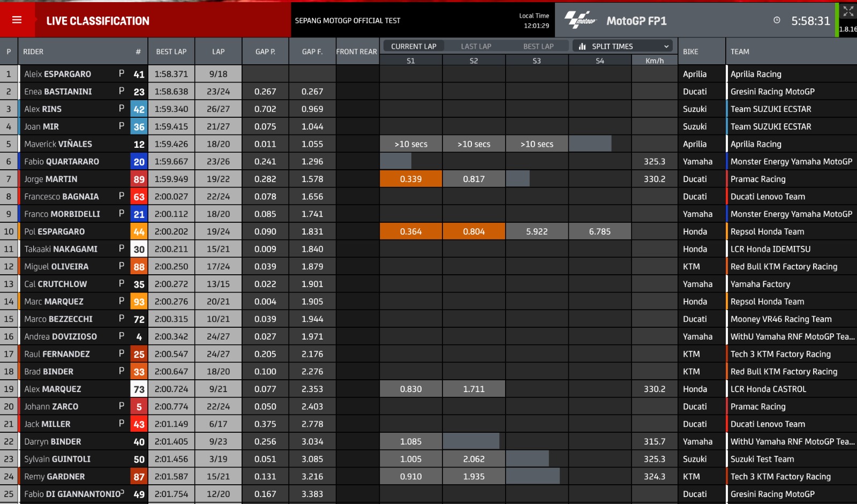Click LCR Honda CASTROL team entry
The width and height of the screenshot is (857, 504).
[x=768, y=389]
